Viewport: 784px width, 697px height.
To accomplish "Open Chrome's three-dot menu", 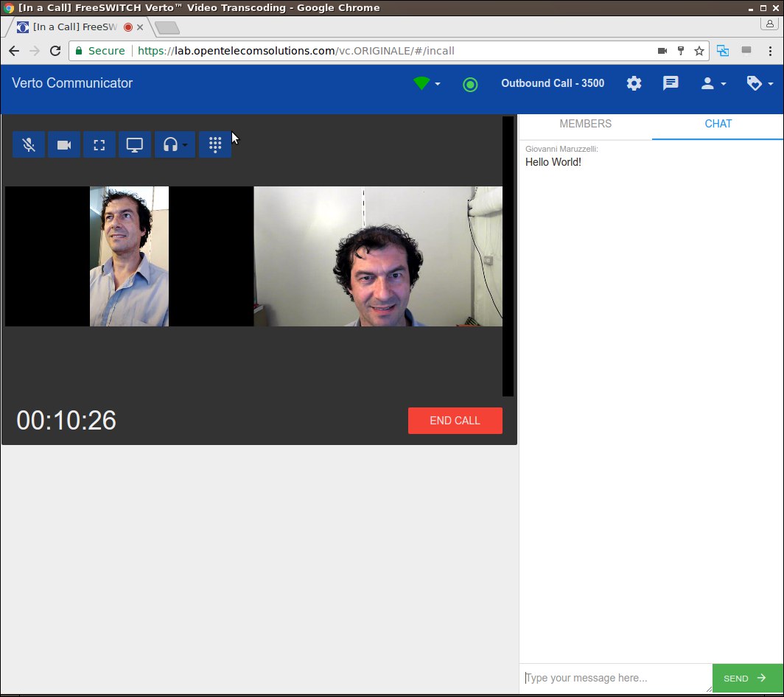I will click(770, 51).
